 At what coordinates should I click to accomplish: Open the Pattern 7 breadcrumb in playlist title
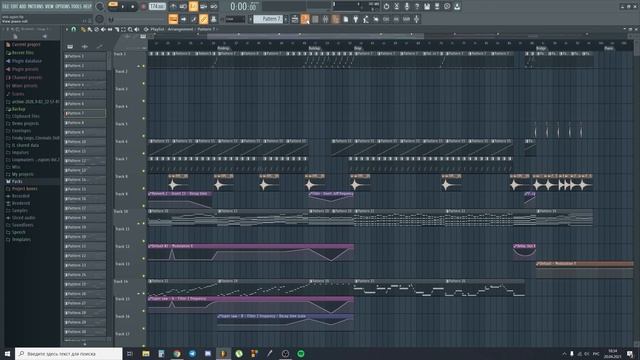coord(206,29)
